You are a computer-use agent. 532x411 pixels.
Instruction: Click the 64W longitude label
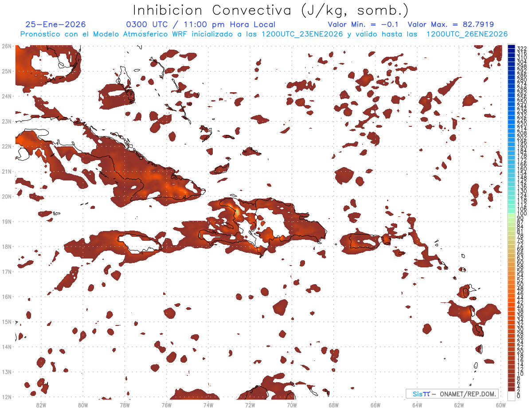[417, 405]
